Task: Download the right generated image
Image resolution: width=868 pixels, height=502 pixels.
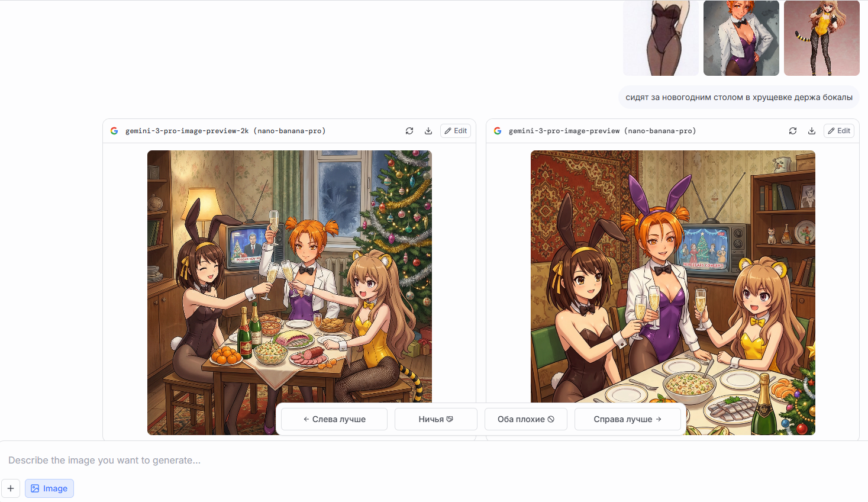Action: (812, 131)
